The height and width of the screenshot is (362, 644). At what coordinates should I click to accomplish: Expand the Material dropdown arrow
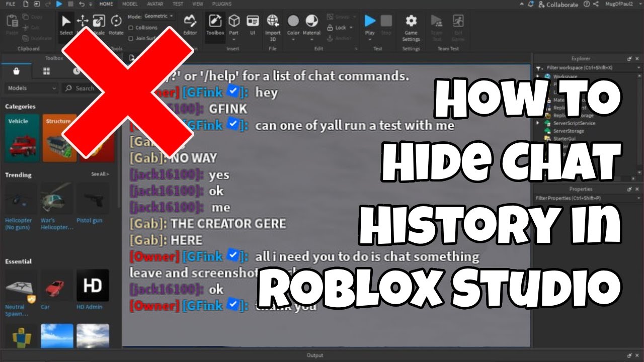click(x=311, y=40)
